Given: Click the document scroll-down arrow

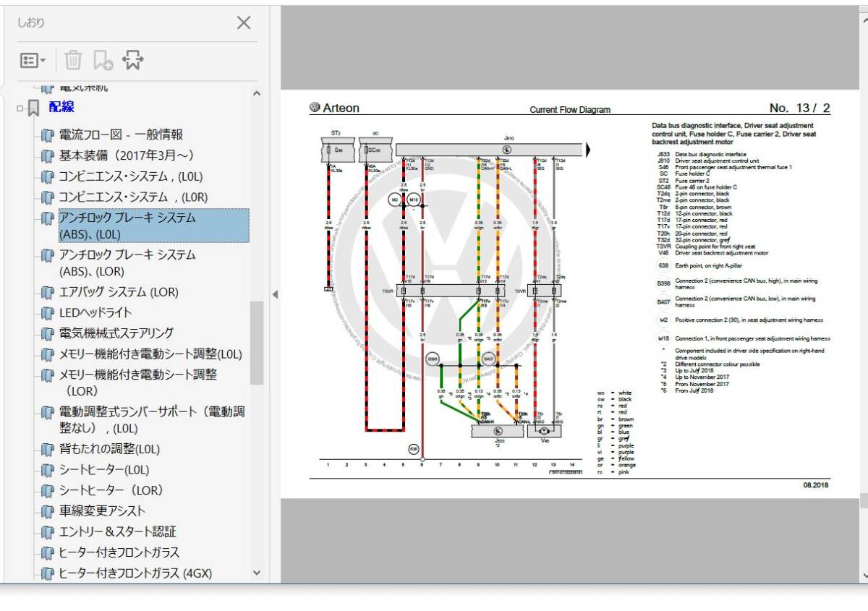Looking at the screenshot, I should 864,575.
